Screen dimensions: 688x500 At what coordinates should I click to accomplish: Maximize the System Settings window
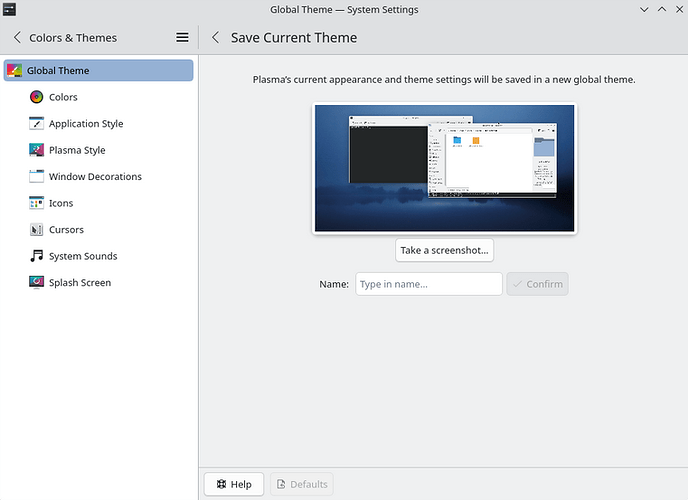(x=662, y=9)
